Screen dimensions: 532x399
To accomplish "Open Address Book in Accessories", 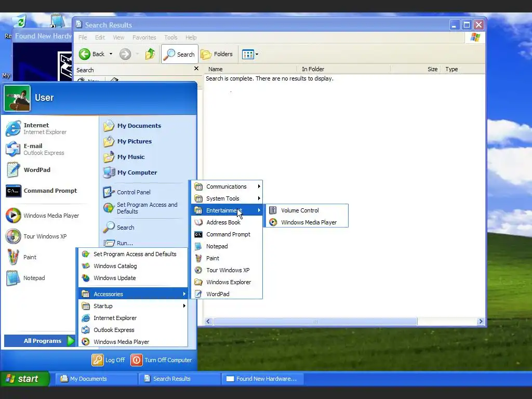I will click(x=227, y=222).
